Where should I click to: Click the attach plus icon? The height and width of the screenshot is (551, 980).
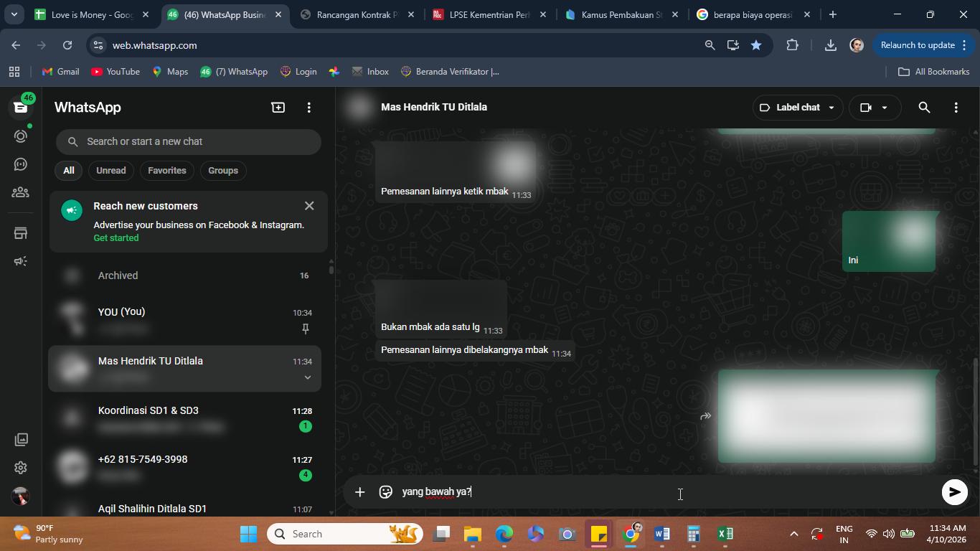pyautogui.click(x=360, y=492)
